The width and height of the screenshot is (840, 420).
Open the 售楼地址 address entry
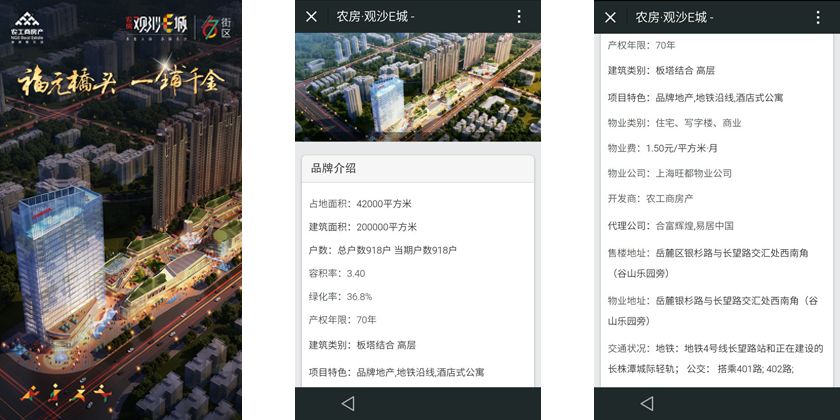tap(708, 263)
